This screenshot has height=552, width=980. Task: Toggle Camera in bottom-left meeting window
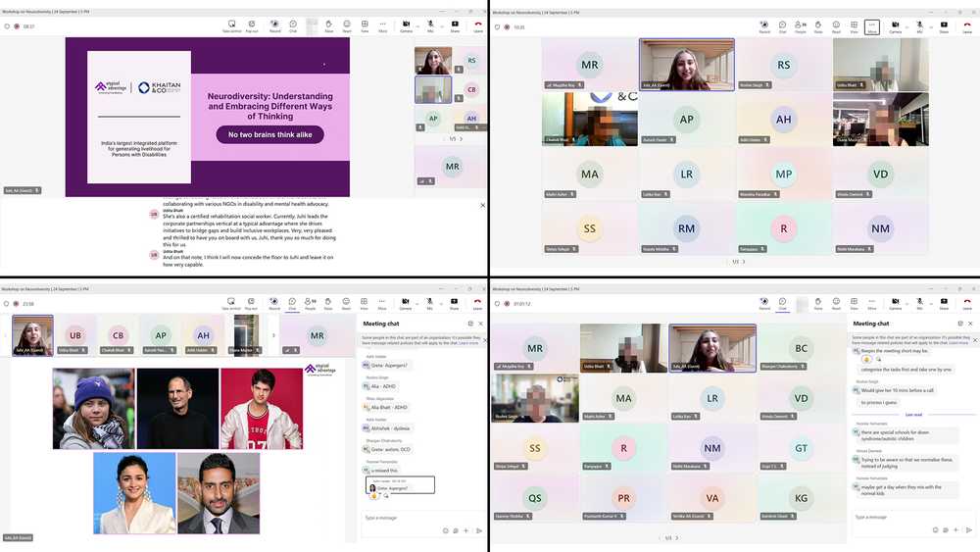pyautogui.click(x=406, y=304)
